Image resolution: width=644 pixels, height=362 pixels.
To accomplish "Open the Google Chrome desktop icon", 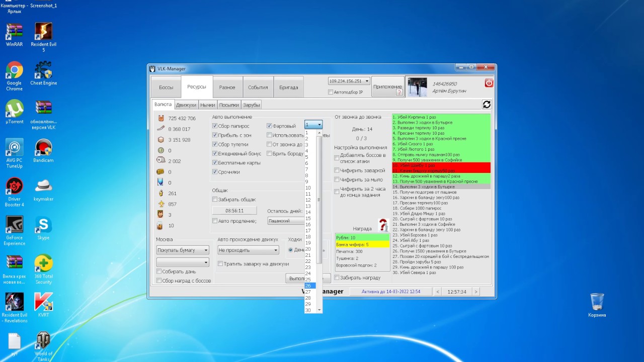I will point(14,76).
